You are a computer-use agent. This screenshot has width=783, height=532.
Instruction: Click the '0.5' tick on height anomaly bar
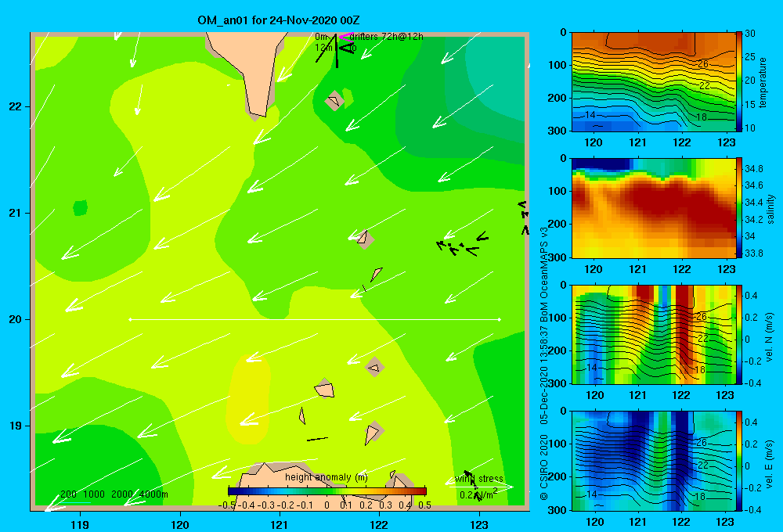[425, 505]
